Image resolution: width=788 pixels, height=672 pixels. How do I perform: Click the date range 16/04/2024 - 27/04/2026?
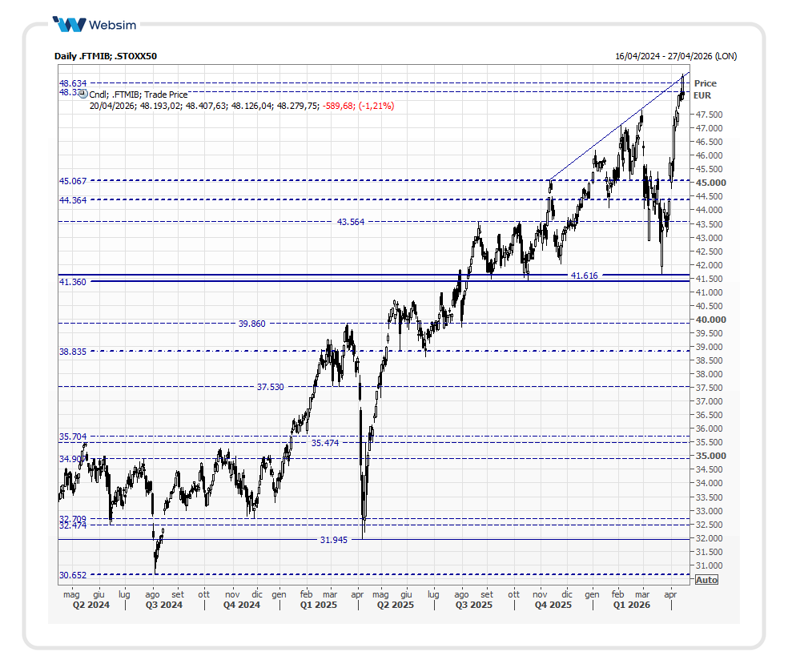pyautogui.click(x=675, y=56)
